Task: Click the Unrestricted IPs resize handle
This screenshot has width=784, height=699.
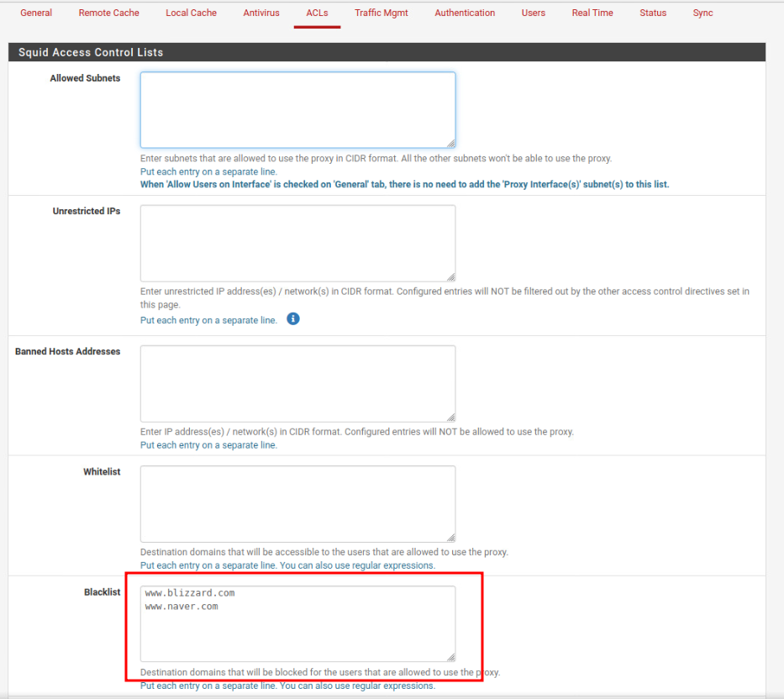Action: [451, 277]
